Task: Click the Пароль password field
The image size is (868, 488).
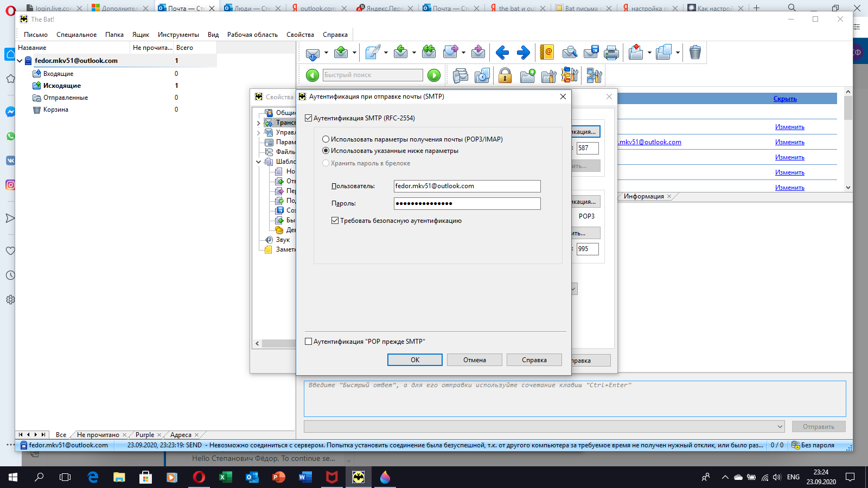Action: [x=467, y=203]
